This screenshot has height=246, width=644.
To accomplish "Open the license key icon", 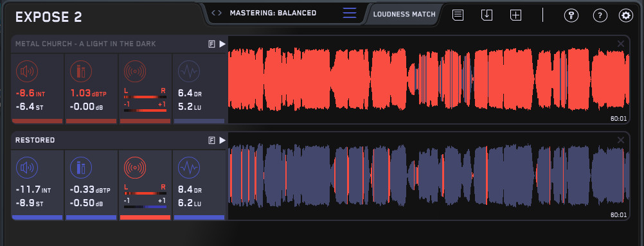I will click(571, 15).
